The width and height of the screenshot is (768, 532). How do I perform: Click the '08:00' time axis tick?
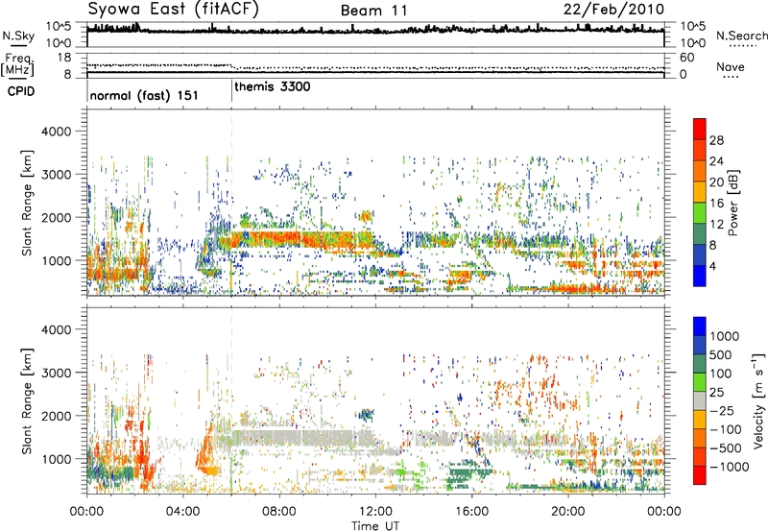click(x=279, y=511)
